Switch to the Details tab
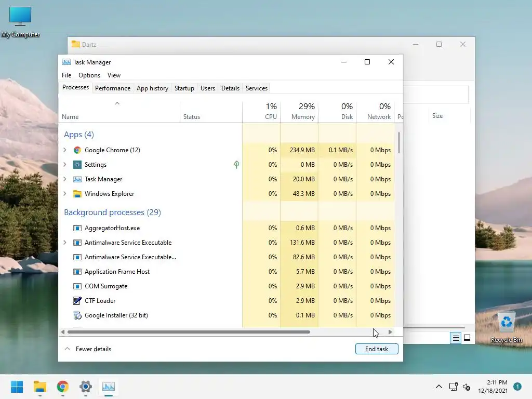Image resolution: width=532 pixels, height=399 pixels. coord(230,88)
